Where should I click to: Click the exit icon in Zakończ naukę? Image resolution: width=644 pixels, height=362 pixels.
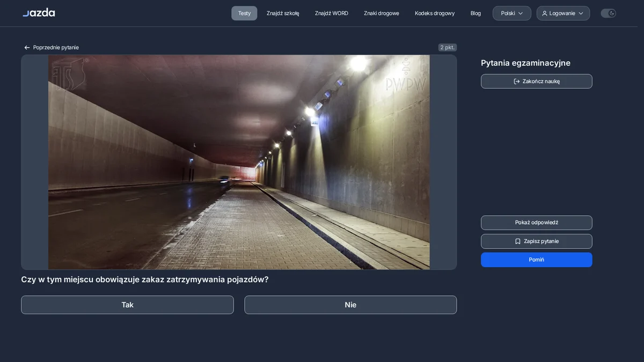[517, 82]
